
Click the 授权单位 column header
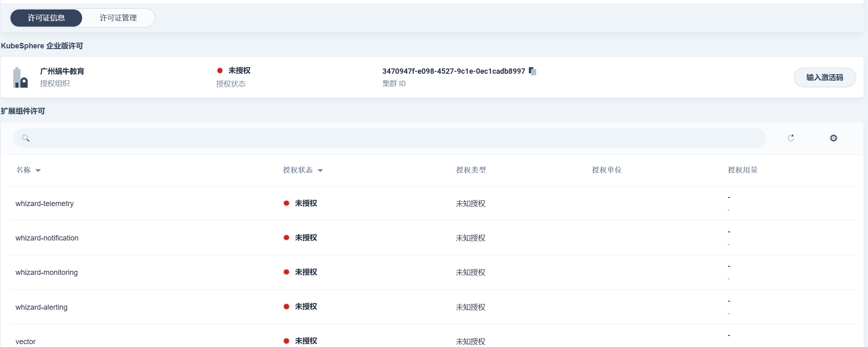point(607,170)
